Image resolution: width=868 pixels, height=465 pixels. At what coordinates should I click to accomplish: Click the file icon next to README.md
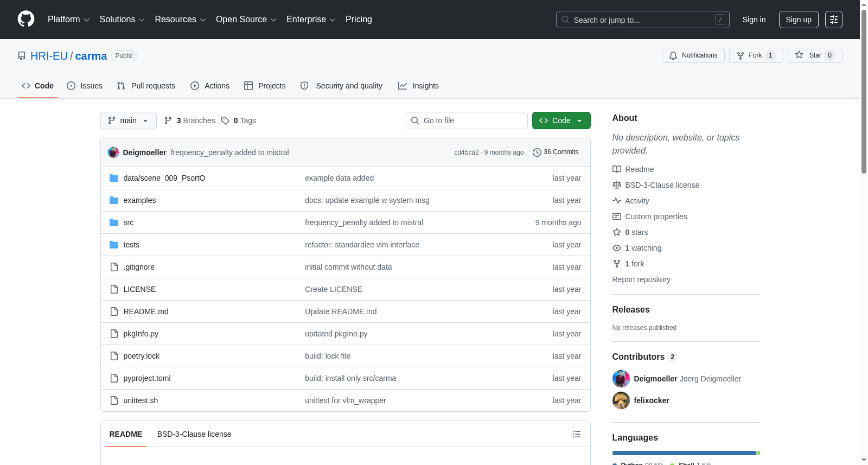[x=114, y=311]
